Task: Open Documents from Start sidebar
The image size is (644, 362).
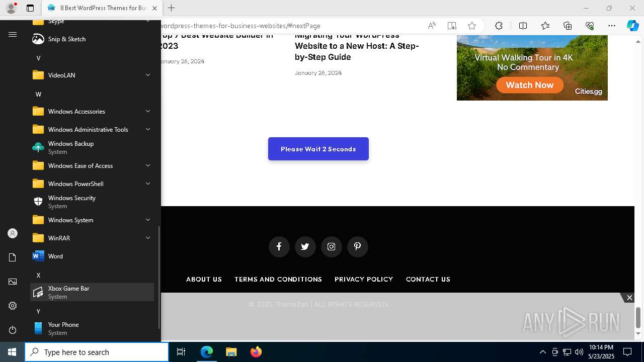Action: pyautogui.click(x=13, y=257)
